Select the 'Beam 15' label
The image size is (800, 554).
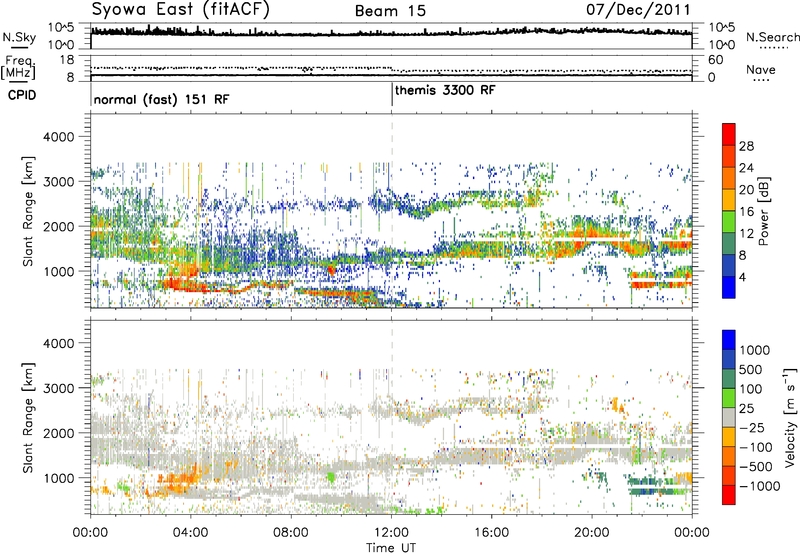tap(390, 11)
